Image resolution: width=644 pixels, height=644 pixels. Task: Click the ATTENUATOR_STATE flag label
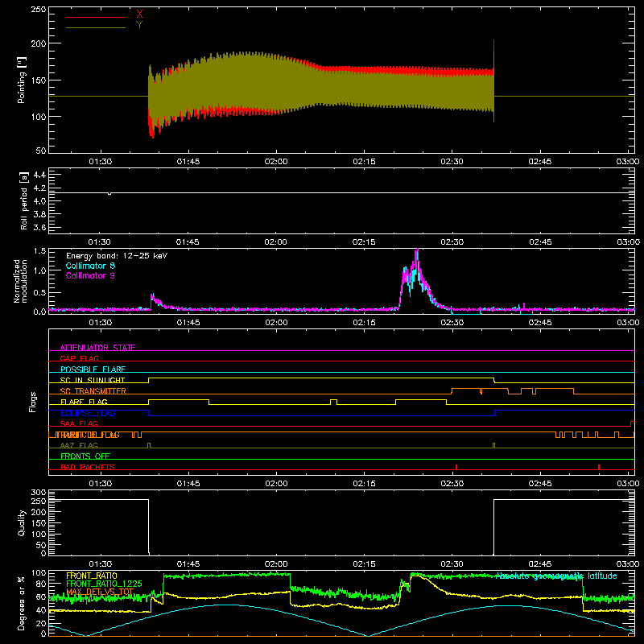pos(97,348)
